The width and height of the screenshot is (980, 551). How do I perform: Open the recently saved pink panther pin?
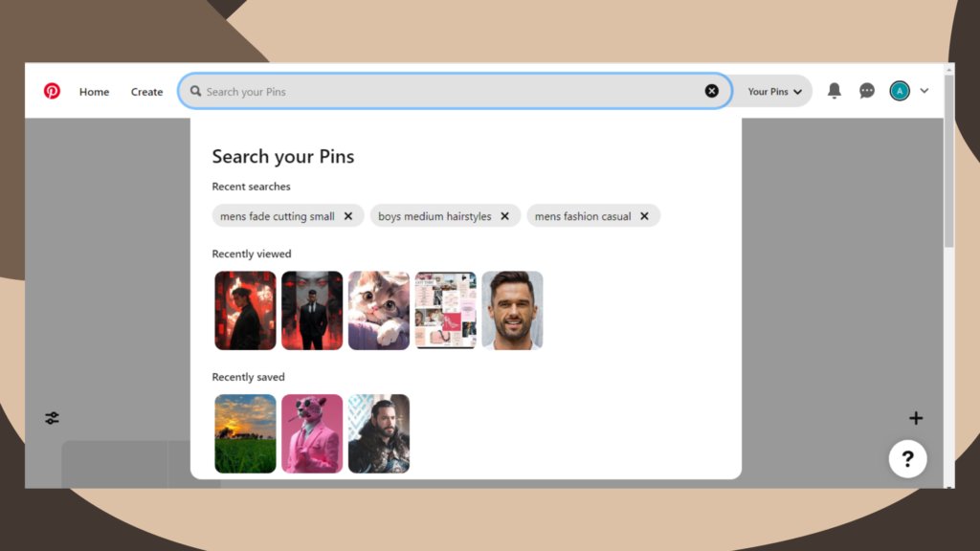click(x=312, y=433)
